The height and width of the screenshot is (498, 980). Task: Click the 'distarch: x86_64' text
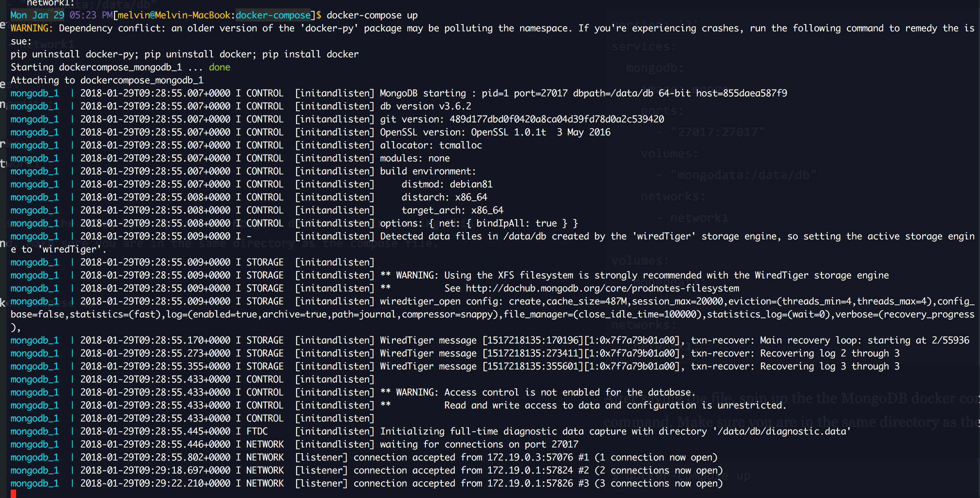coord(444,197)
